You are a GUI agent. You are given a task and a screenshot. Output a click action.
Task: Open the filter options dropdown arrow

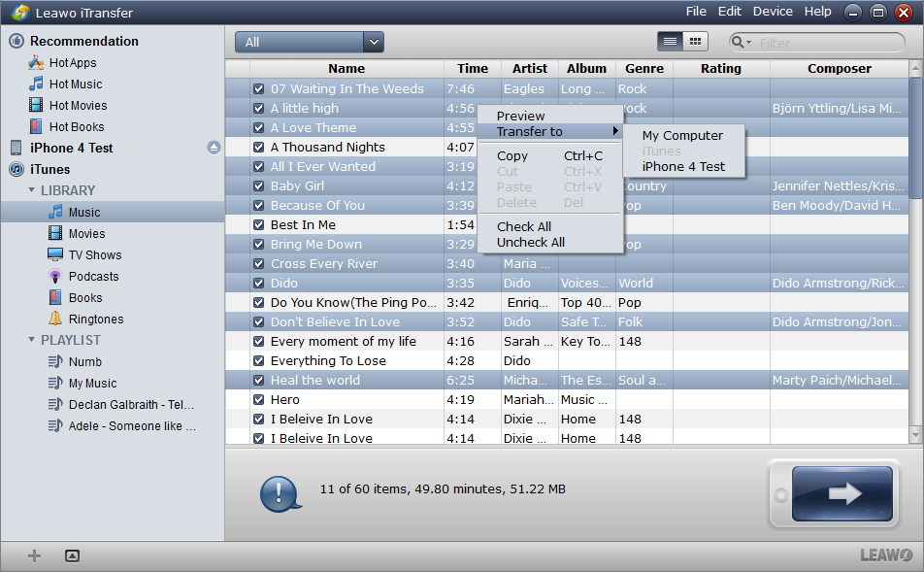point(748,43)
